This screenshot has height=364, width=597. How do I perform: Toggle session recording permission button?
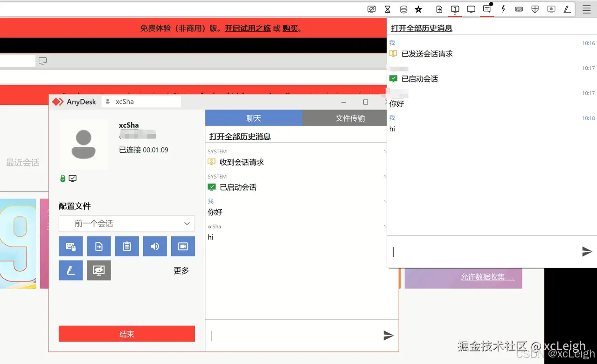pos(183,247)
